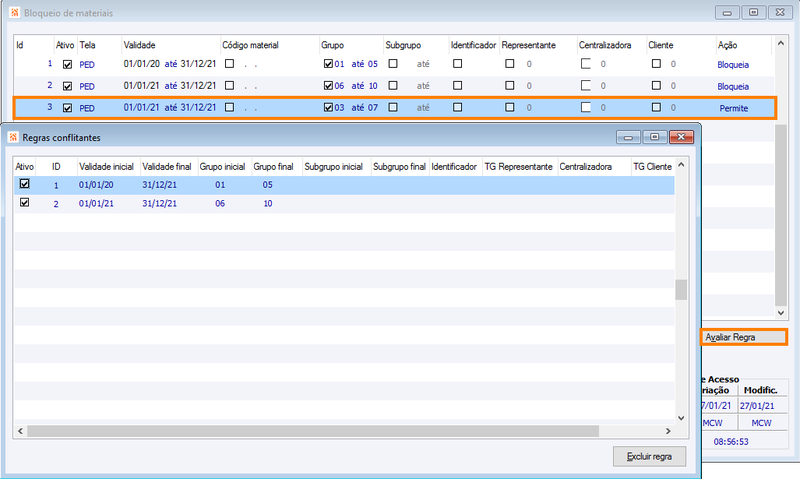Viewport: 800px width, 479px height.
Task: Click PED screen value in row 1
Action: [x=87, y=65]
